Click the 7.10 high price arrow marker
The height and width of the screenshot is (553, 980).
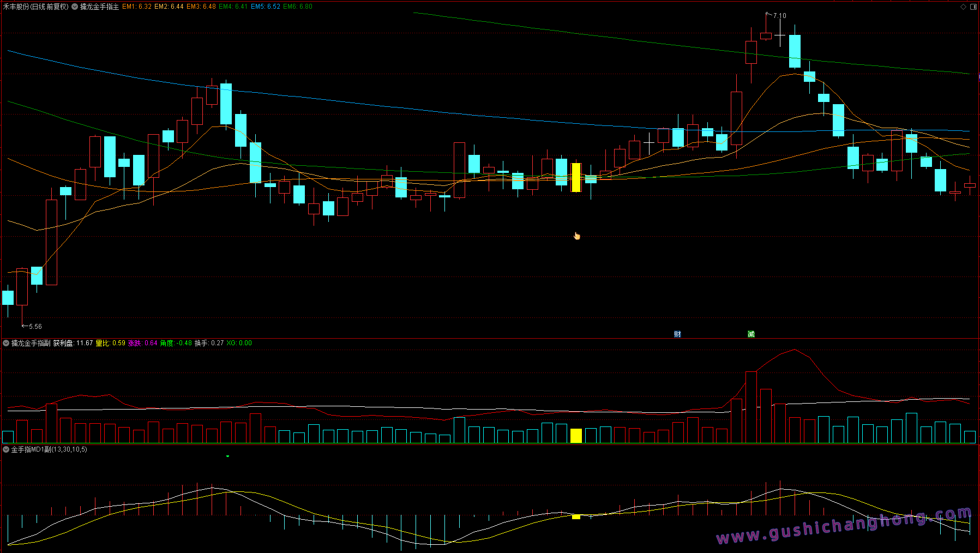[x=776, y=15]
